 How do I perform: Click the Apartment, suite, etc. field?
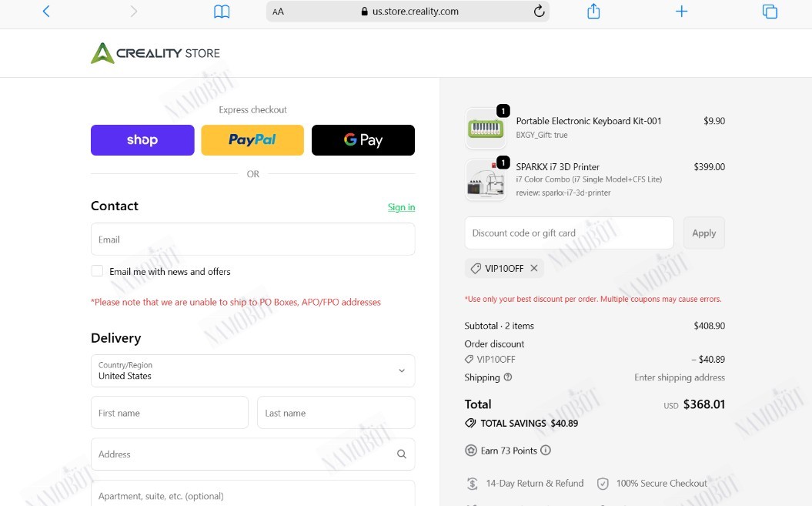pyautogui.click(x=252, y=494)
